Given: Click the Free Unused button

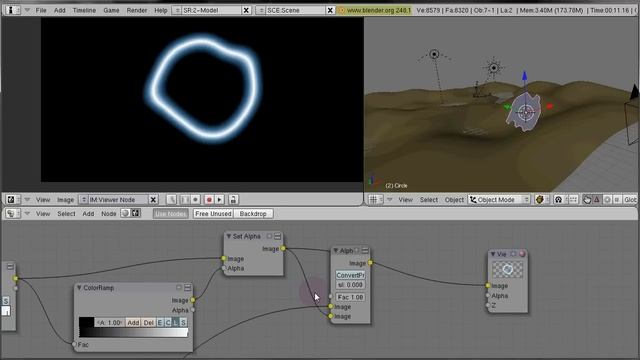Looking at the screenshot, I should pos(213,213).
